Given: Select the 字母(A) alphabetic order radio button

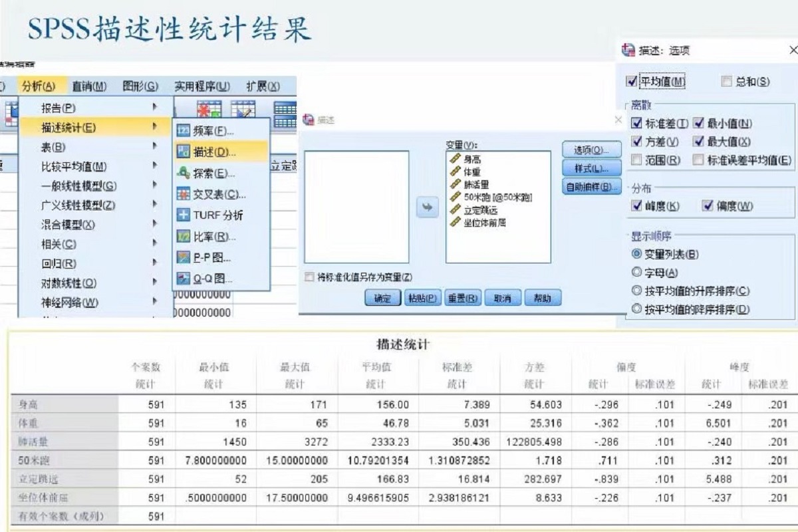Looking at the screenshot, I should (x=636, y=272).
